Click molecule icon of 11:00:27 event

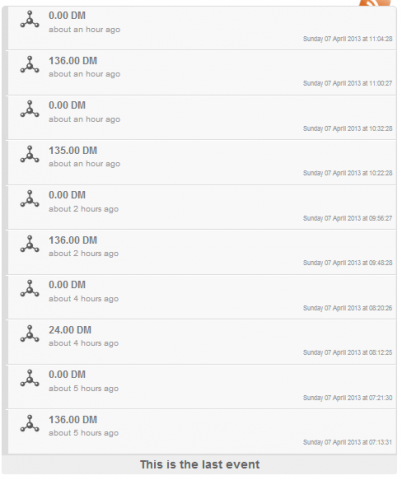tap(30, 65)
